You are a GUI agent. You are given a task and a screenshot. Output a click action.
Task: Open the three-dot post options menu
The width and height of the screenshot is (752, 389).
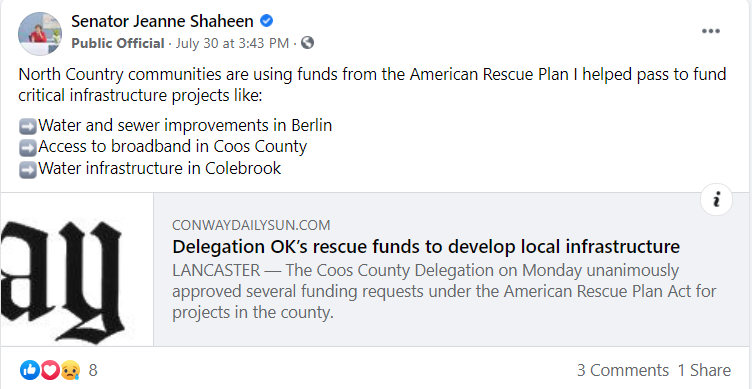coord(711,31)
